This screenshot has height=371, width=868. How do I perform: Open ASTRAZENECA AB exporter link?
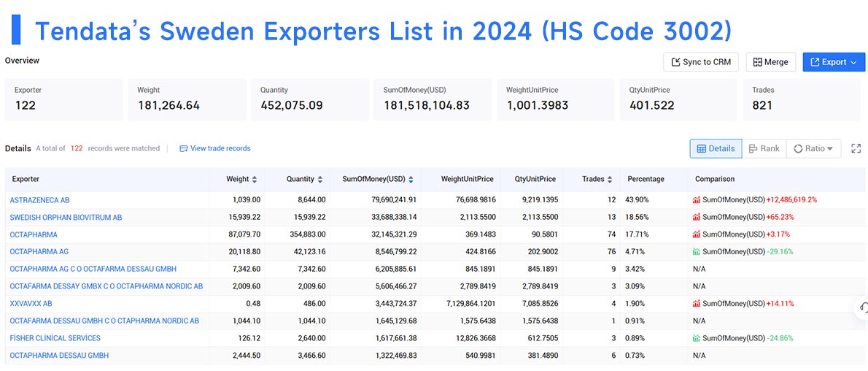(40, 200)
